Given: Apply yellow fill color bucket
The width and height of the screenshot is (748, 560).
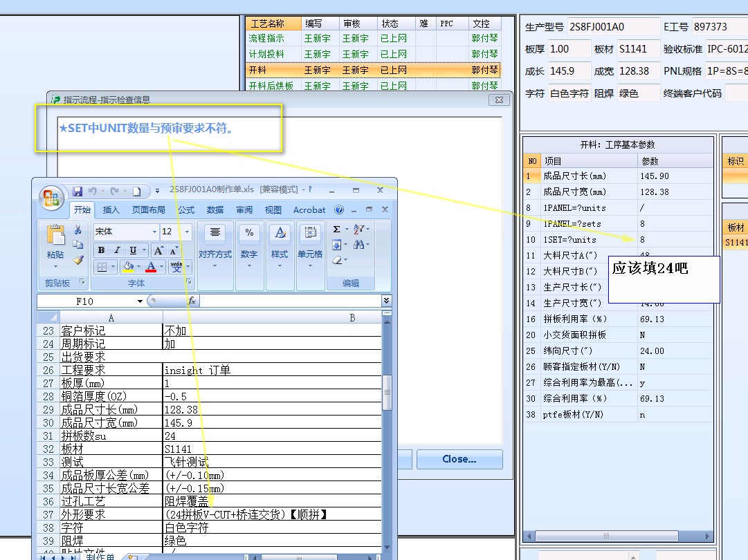Looking at the screenshot, I should [127, 266].
